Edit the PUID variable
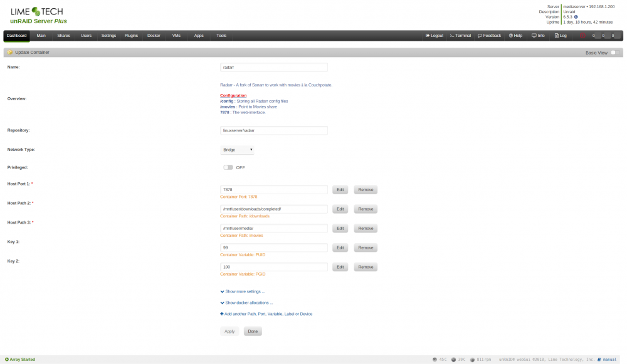 tap(340, 247)
